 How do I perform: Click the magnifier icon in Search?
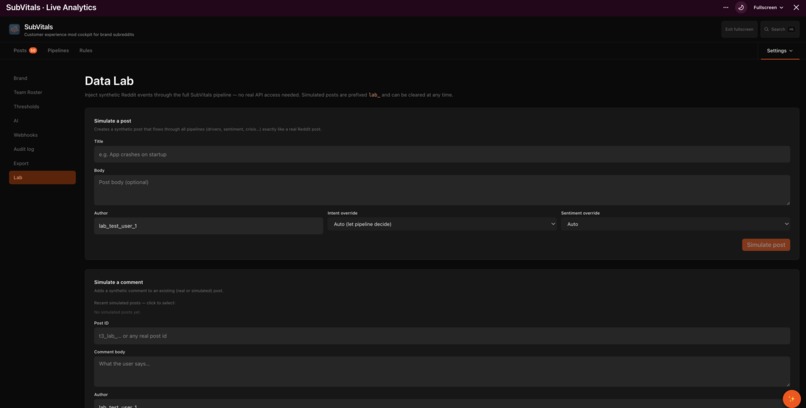click(766, 29)
